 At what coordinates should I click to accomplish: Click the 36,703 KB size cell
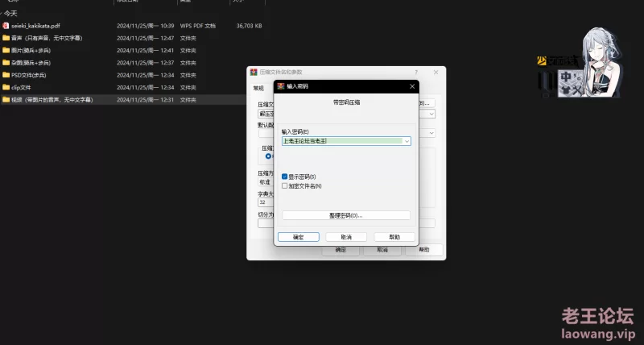[249, 26]
